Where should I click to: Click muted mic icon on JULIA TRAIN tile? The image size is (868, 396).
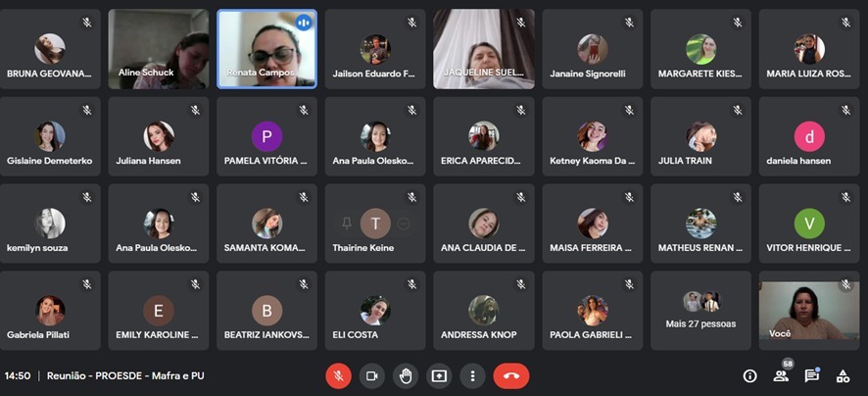pos(738,110)
